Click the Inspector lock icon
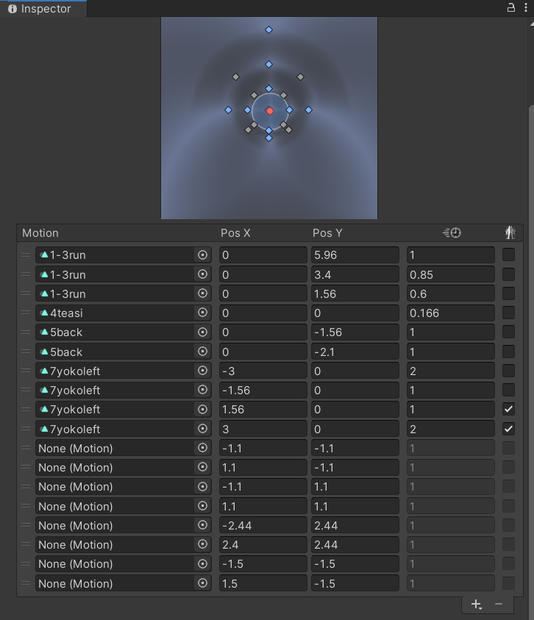 (511, 8)
